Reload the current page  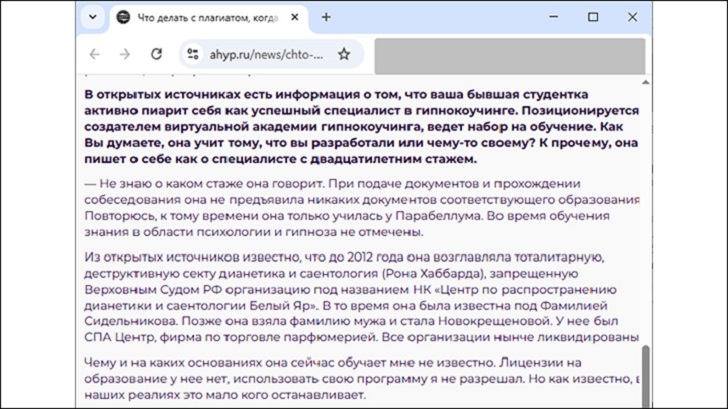[155, 54]
